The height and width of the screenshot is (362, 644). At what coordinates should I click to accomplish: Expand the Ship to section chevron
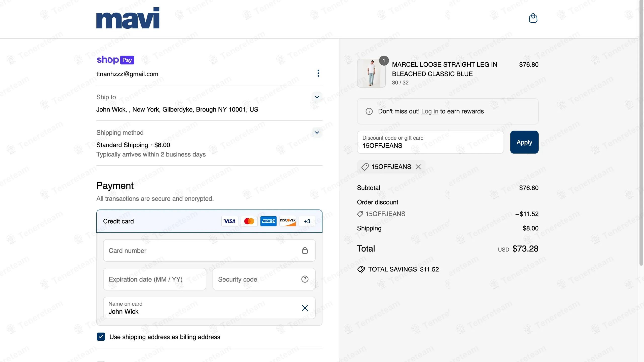tap(317, 97)
